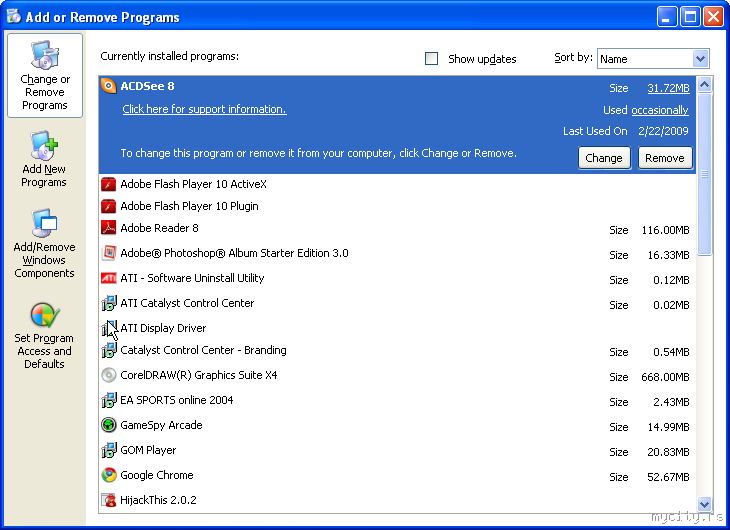Open the support information link
This screenshot has width=730, height=530.
(204, 110)
